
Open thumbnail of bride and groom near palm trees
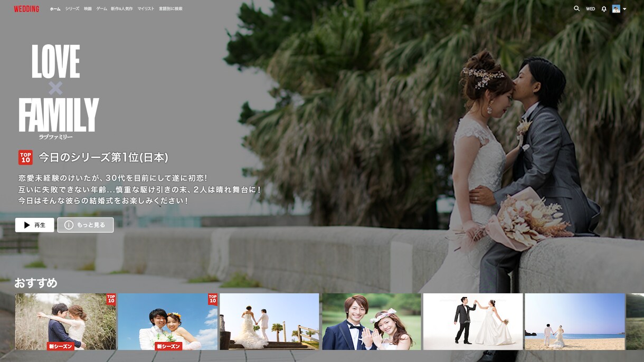click(269, 322)
